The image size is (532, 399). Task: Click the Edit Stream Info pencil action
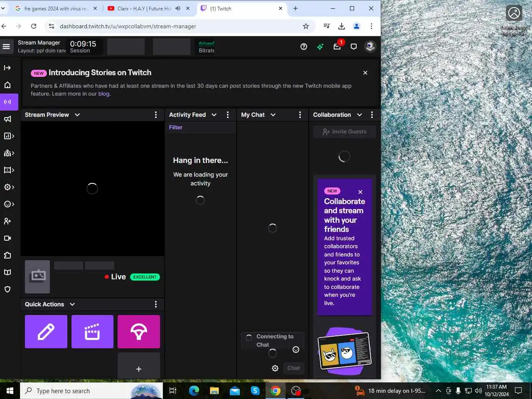click(46, 332)
